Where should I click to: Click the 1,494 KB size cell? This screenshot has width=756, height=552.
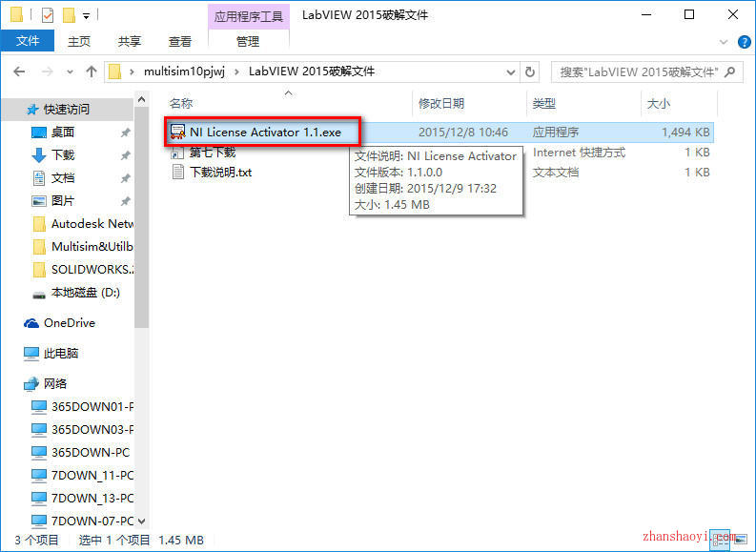pyautogui.click(x=685, y=133)
